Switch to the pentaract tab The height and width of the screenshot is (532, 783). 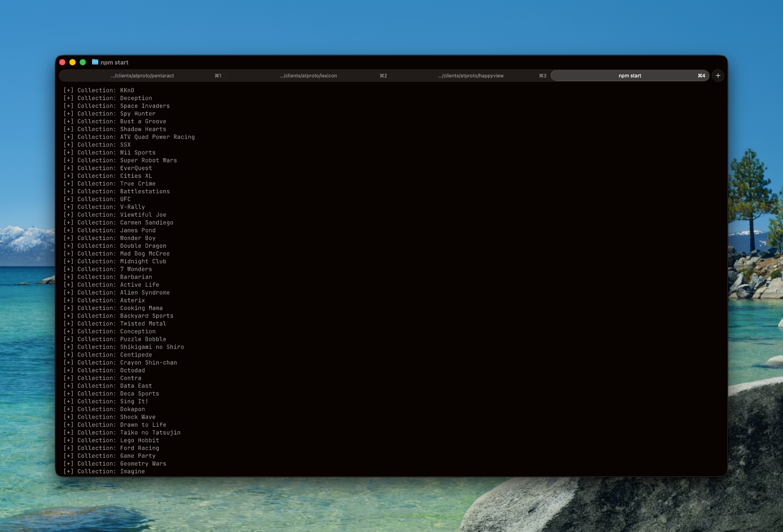(x=142, y=76)
